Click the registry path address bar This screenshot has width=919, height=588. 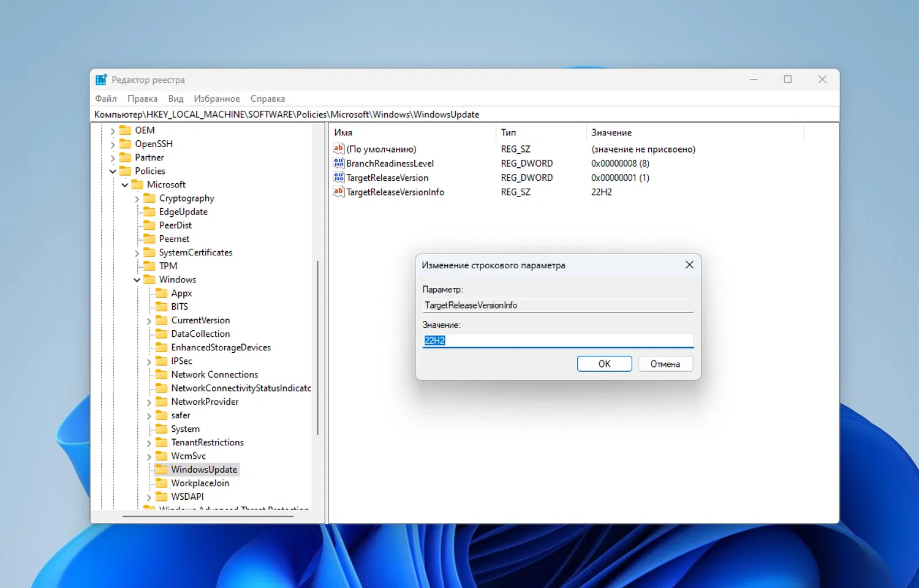click(x=466, y=115)
